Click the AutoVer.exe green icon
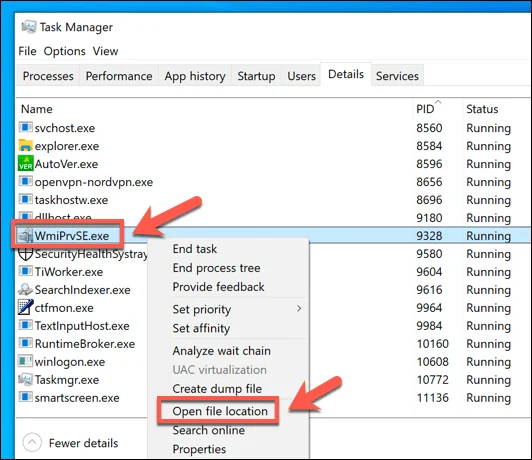The height and width of the screenshot is (460, 532). pyautogui.click(x=25, y=164)
